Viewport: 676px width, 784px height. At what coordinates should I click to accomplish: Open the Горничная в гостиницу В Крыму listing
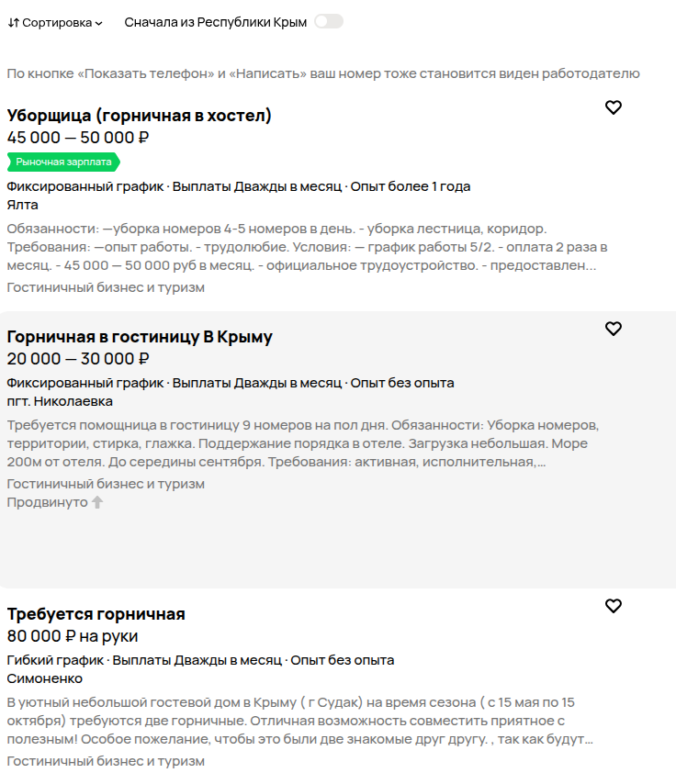click(140, 337)
